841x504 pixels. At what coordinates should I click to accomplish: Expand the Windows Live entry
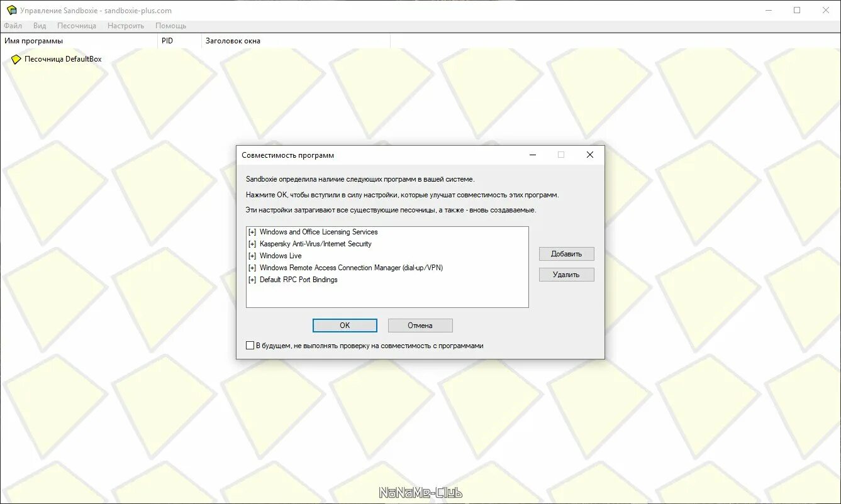(252, 256)
